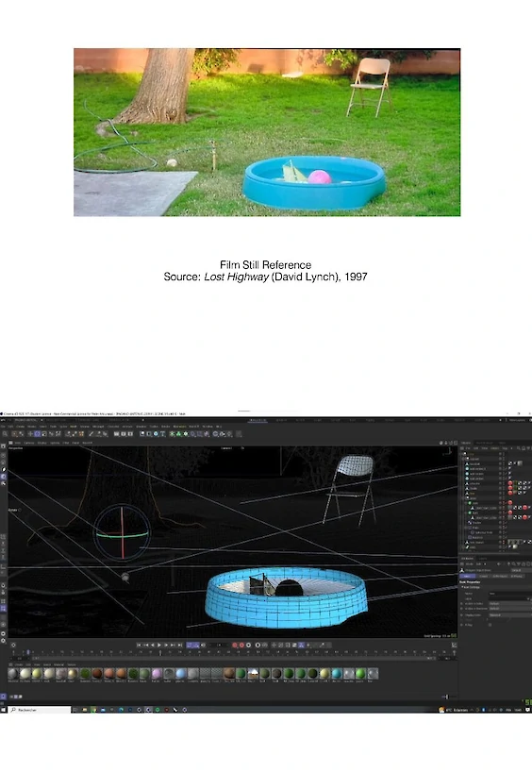Open the Attributes Mode menu
This screenshot has width=532, height=773.
click(470, 564)
